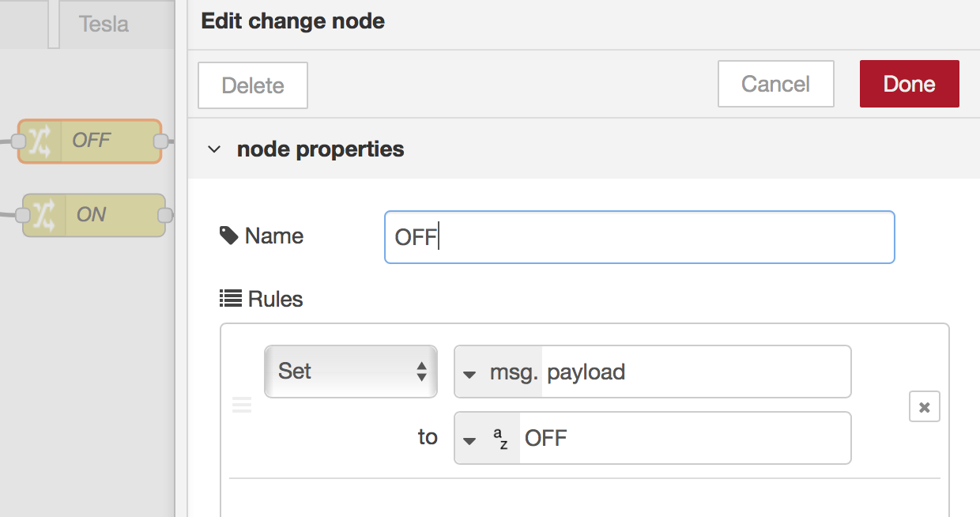Click the Cancel button

[775, 85]
